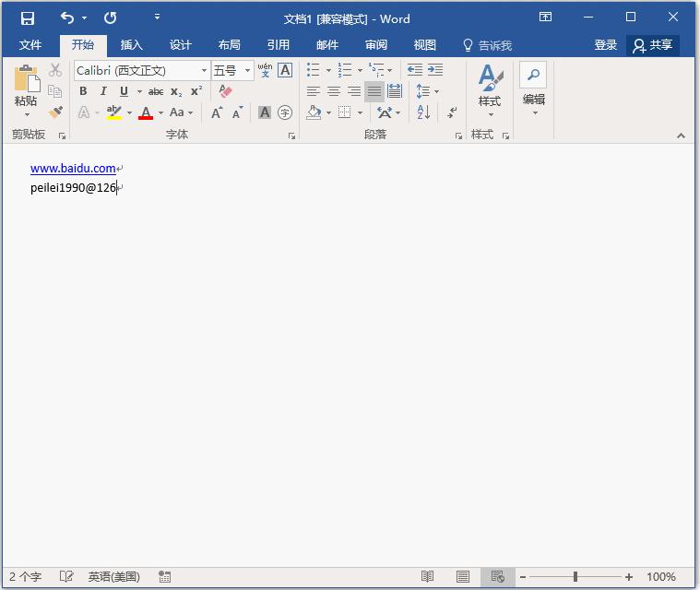
Task: Click the 共享 share button
Action: (x=653, y=45)
